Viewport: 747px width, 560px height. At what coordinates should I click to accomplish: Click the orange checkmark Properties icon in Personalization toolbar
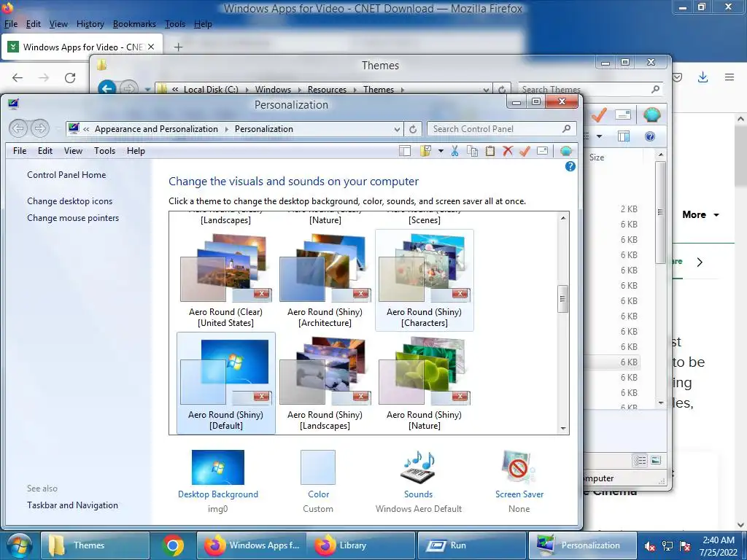click(x=525, y=151)
